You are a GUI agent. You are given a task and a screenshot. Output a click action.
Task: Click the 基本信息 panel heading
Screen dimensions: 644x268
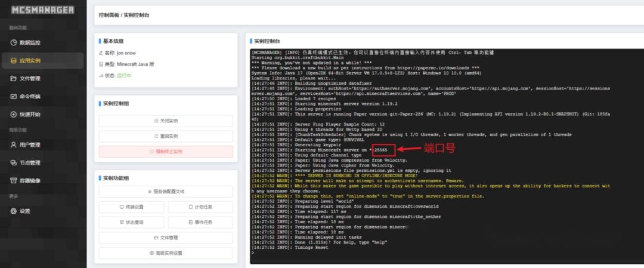[x=113, y=41]
